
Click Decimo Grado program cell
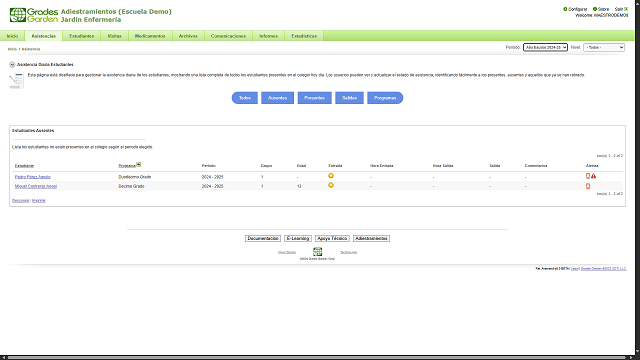pos(131,186)
